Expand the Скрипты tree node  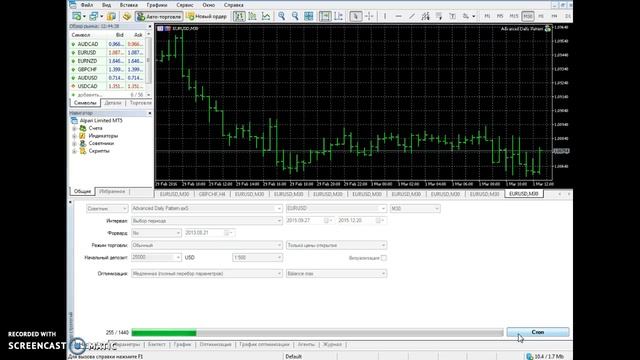click(x=74, y=151)
